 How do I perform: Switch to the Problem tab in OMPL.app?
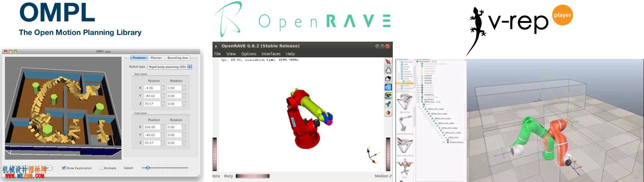[x=139, y=58]
